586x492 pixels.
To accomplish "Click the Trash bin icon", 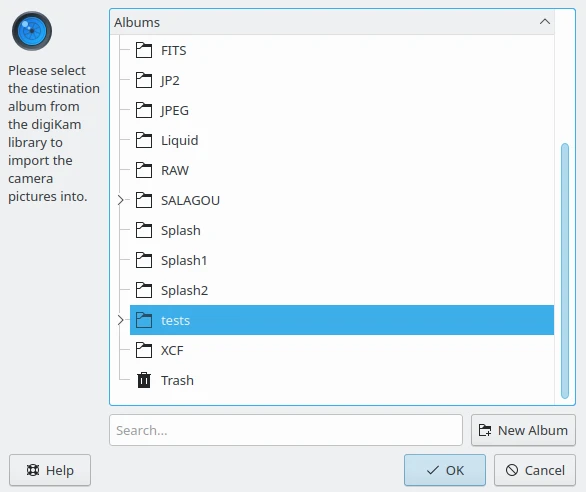I will point(144,380).
